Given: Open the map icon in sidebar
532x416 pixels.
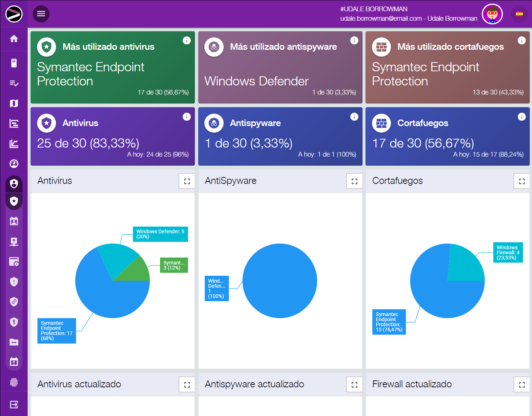Looking at the screenshot, I should click(14, 104).
